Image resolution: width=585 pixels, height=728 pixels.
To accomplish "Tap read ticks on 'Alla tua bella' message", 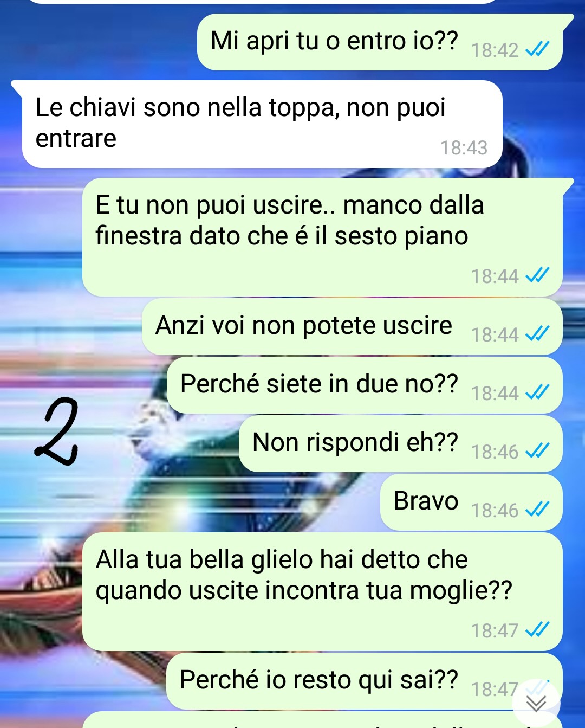I will 537,630.
